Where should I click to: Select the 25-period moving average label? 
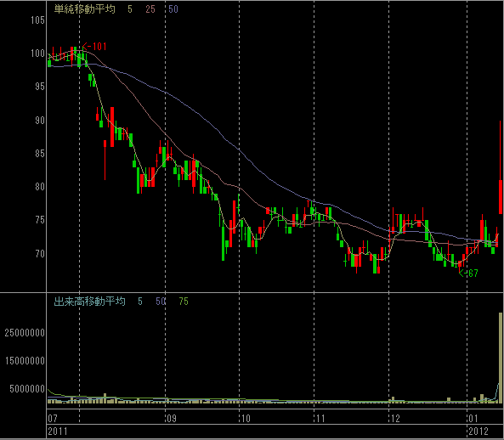point(150,9)
